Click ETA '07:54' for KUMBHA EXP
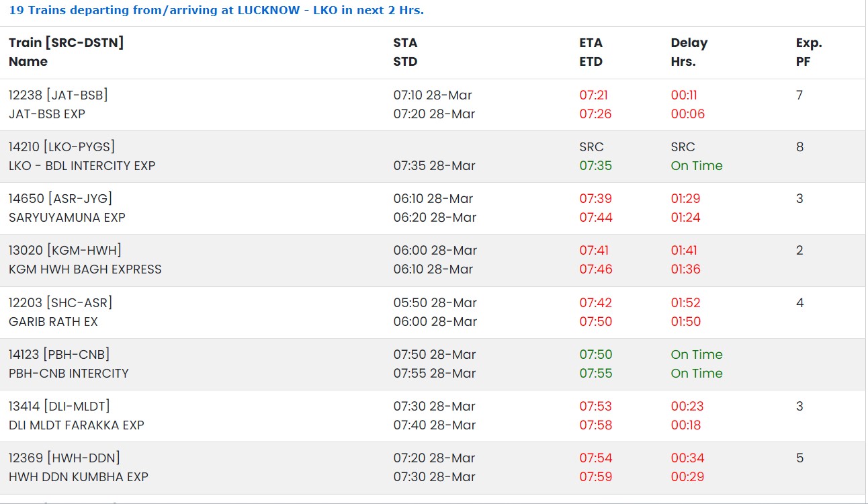868x504 pixels. click(595, 458)
